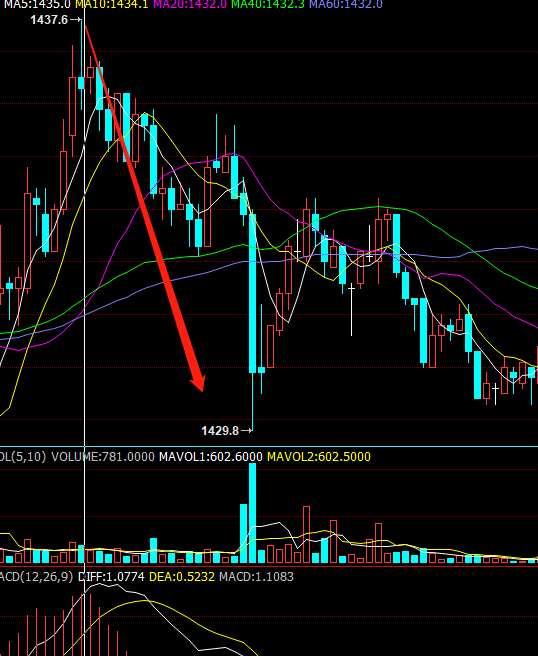Screen dimensions: 538x656
Task: Click the yellow MAVOL2:602.5000 readout
Action: (319, 456)
